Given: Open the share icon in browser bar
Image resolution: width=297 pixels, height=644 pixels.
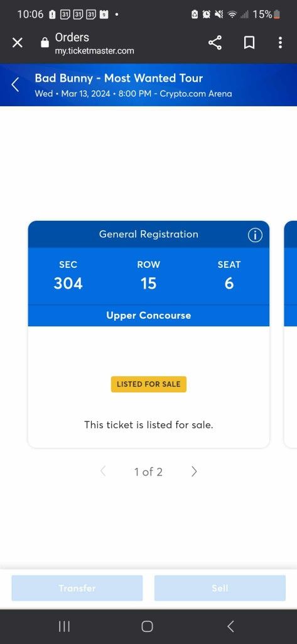Looking at the screenshot, I should pos(215,42).
